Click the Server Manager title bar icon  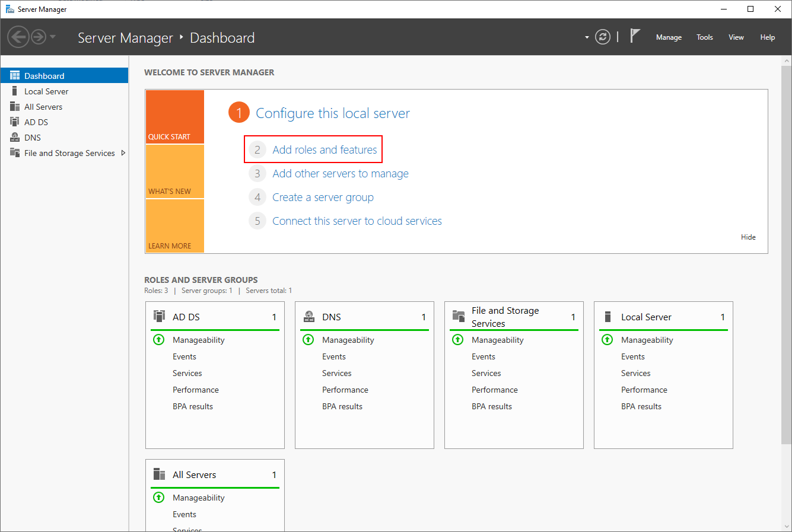pyautogui.click(x=9, y=9)
